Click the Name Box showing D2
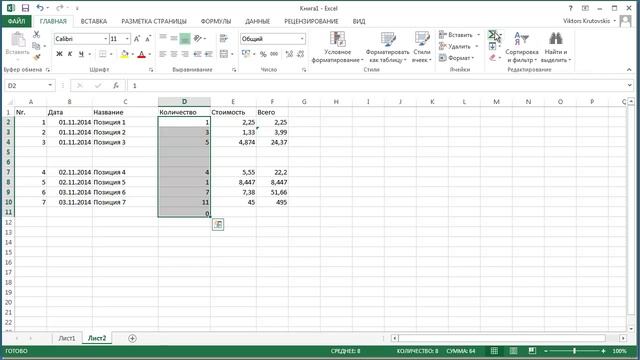 pyautogui.click(x=30, y=85)
